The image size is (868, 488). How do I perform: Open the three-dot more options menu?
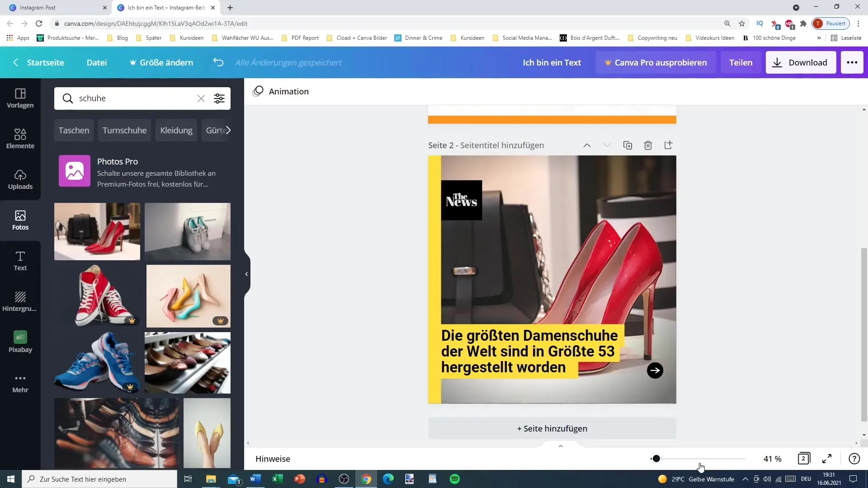click(x=852, y=62)
